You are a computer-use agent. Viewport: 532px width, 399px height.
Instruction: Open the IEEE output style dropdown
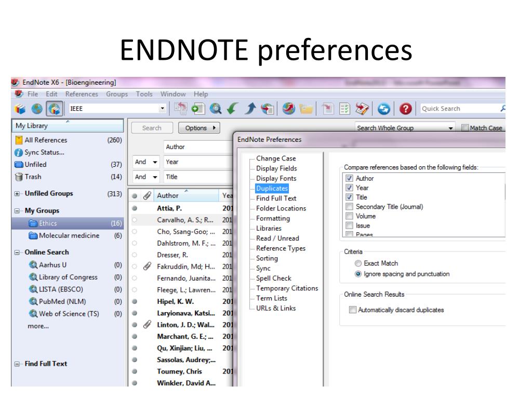coord(162,109)
